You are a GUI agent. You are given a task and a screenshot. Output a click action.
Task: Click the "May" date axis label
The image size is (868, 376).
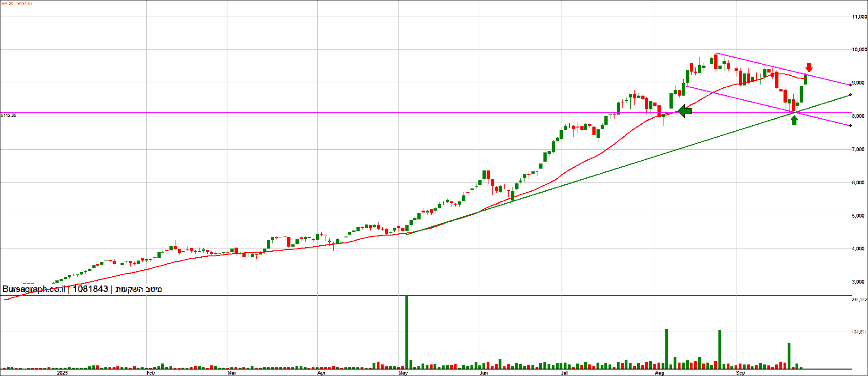pos(403,373)
